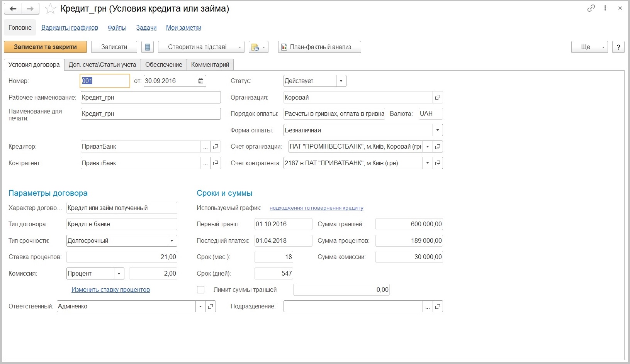Expand the Форма оплаты dropdown
This screenshot has width=630, height=364.
(438, 130)
